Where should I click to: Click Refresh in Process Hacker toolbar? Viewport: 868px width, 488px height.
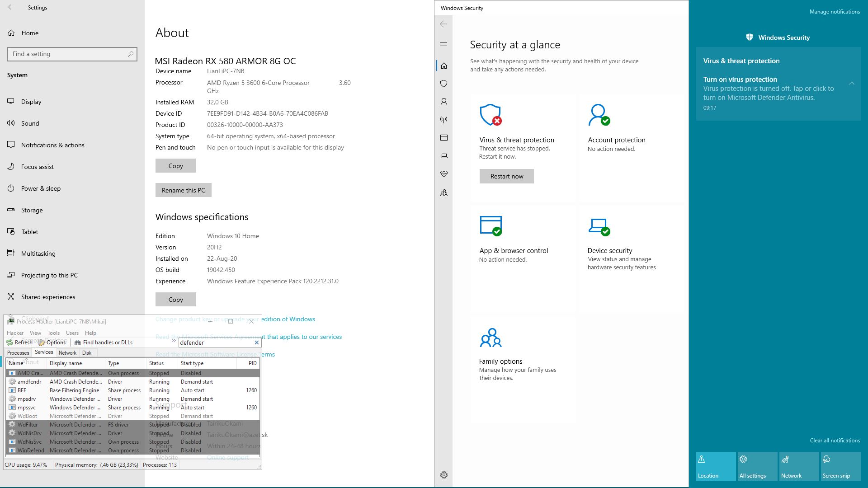pos(19,343)
